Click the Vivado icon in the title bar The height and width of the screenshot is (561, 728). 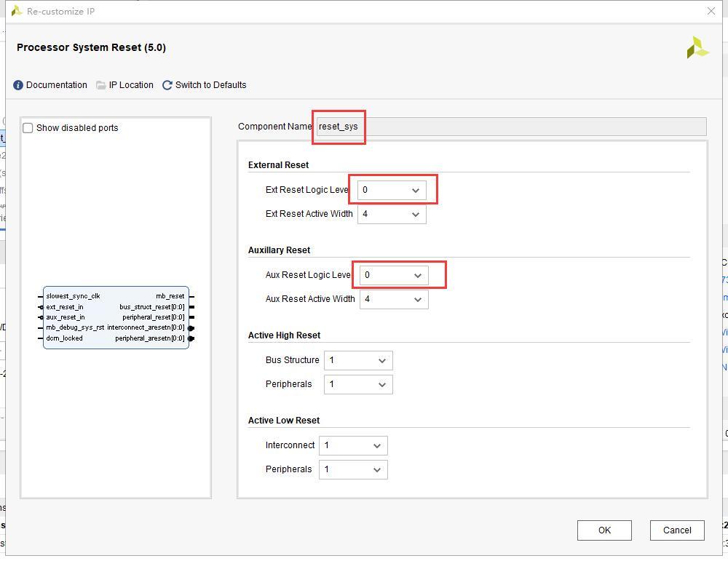16,12
